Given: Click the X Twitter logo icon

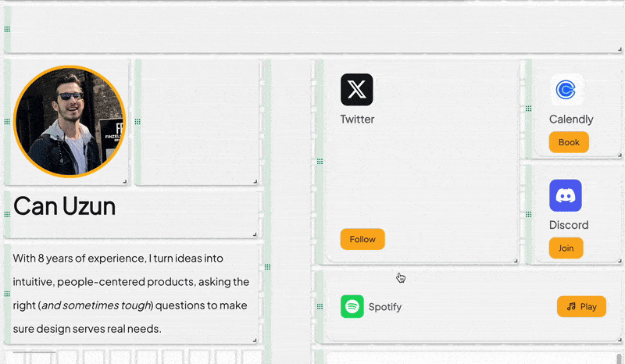Looking at the screenshot, I should tap(357, 90).
